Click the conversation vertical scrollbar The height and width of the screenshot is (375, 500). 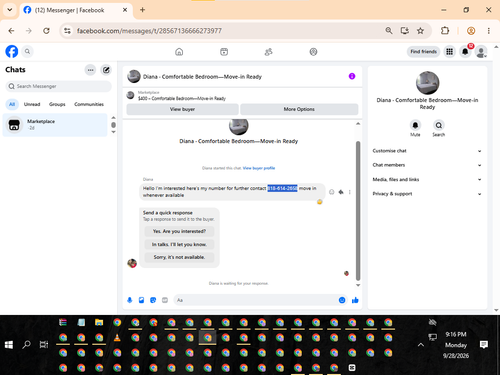(358, 210)
